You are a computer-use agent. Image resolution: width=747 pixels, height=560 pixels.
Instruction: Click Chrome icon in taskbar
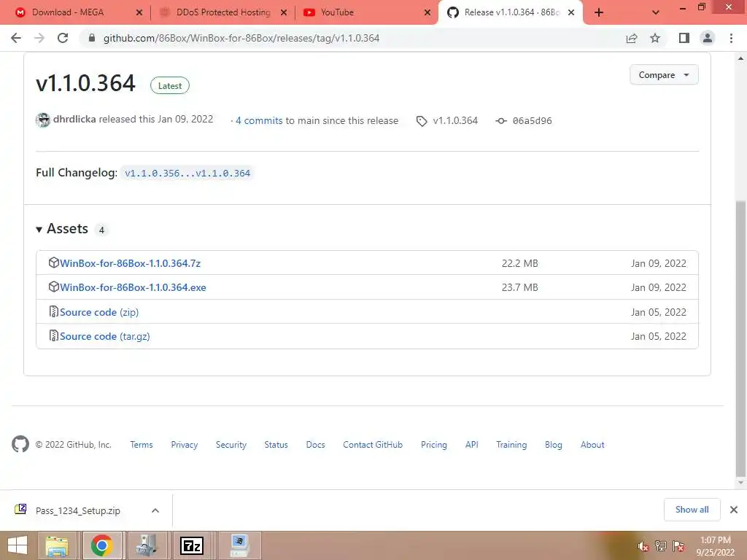coord(101,545)
